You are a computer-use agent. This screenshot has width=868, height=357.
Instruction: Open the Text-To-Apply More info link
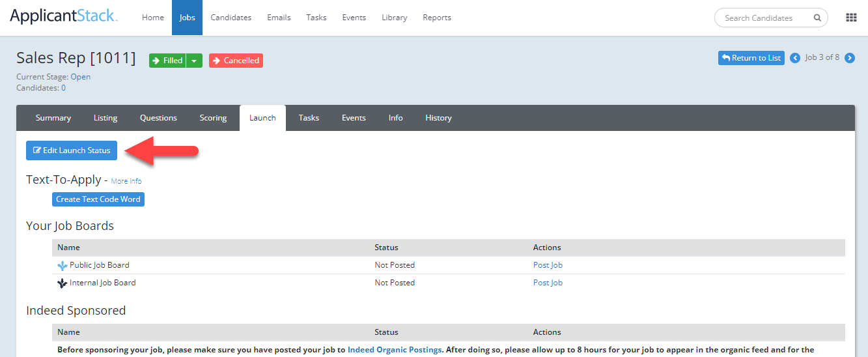126,181
